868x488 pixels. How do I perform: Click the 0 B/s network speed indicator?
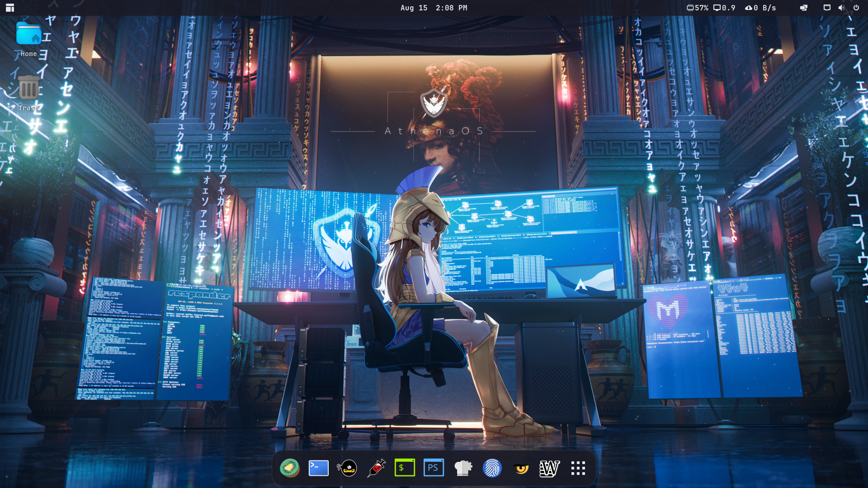760,8
